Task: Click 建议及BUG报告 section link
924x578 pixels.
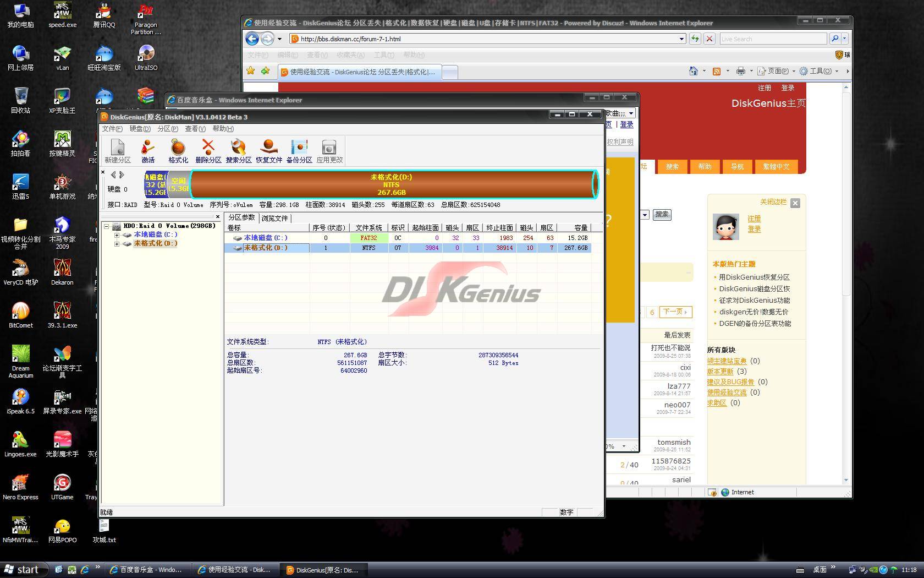Action: [x=730, y=382]
